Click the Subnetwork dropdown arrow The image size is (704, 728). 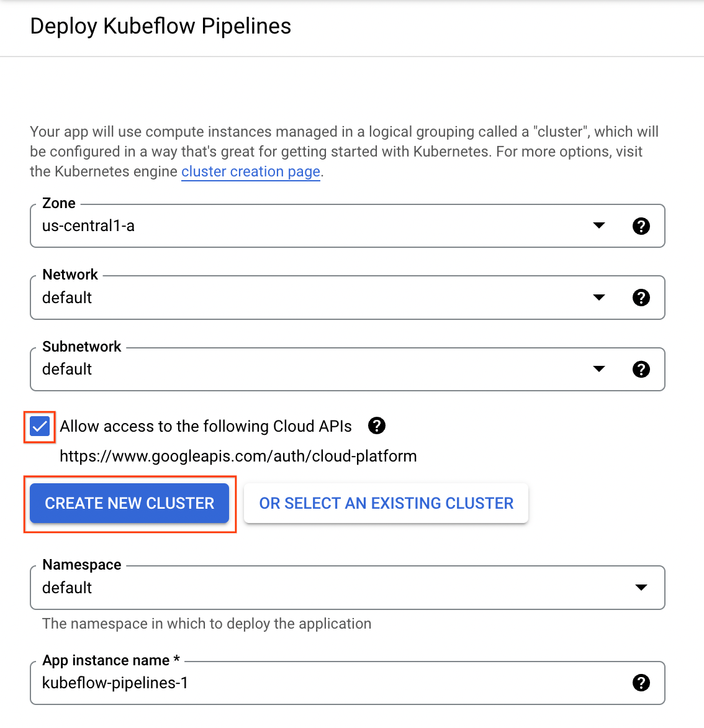pos(598,369)
